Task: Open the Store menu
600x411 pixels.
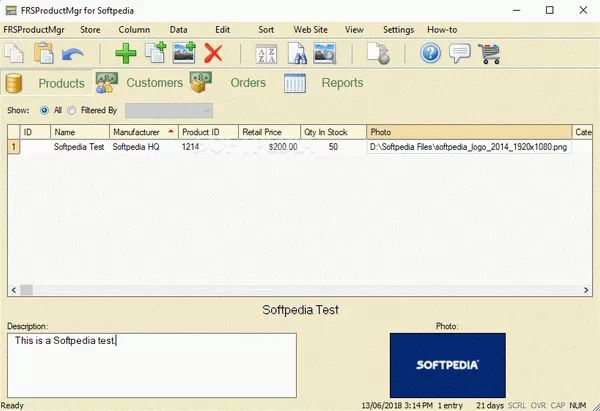Action: pos(90,30)
